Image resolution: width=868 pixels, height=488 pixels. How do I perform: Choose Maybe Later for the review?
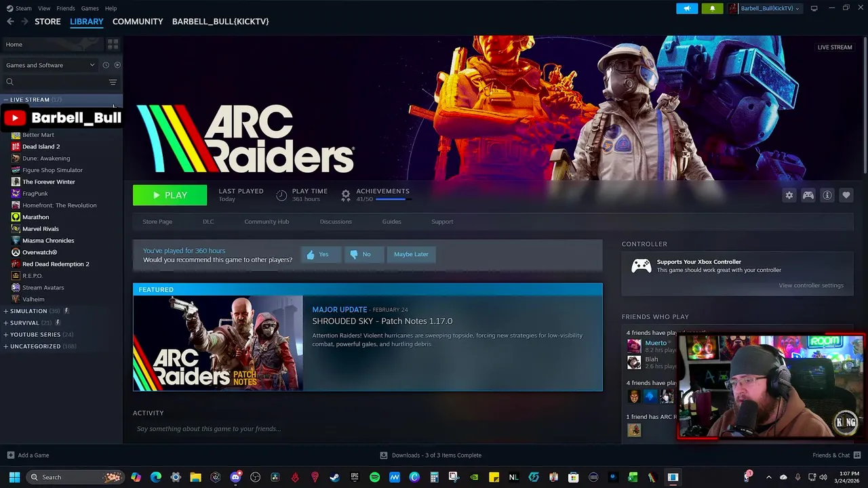(x=411, y=254)
